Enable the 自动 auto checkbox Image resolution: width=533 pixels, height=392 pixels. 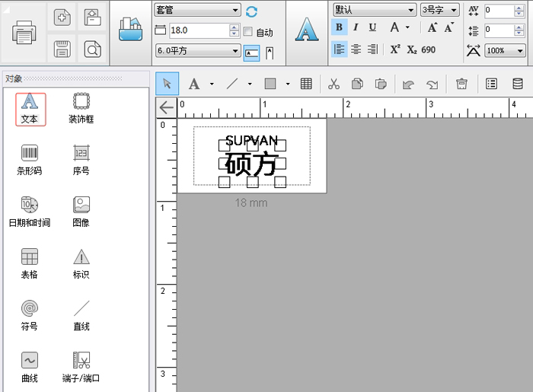(248, 32)
